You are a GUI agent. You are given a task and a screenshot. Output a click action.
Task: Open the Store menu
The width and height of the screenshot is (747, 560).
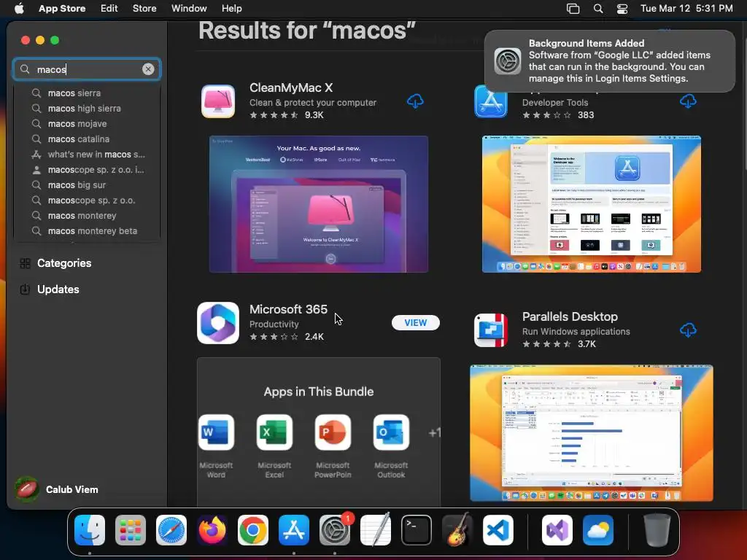coord(144,8)
